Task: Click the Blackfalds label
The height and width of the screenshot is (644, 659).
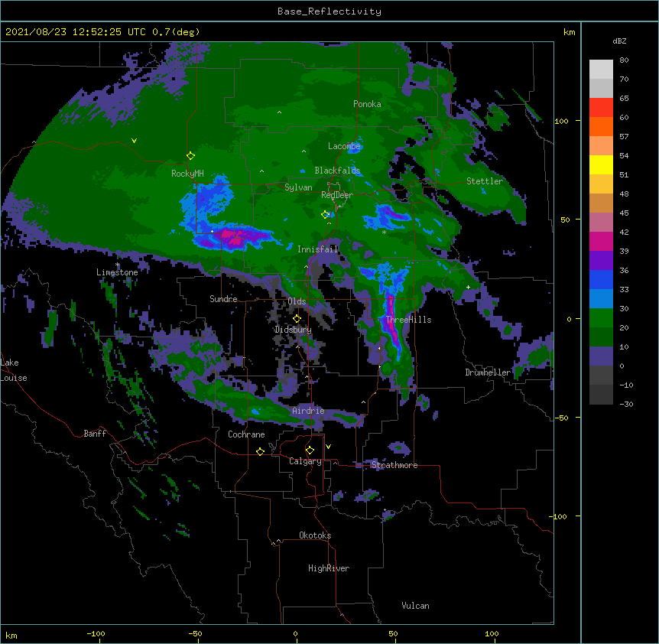Action: [x=337, y=171]
